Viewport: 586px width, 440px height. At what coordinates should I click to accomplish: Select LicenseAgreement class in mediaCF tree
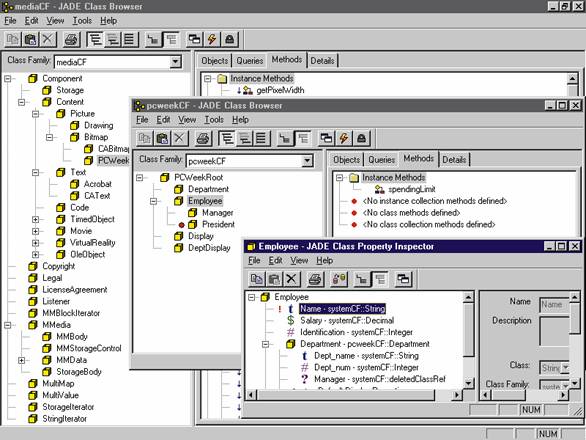coord(75,290)
